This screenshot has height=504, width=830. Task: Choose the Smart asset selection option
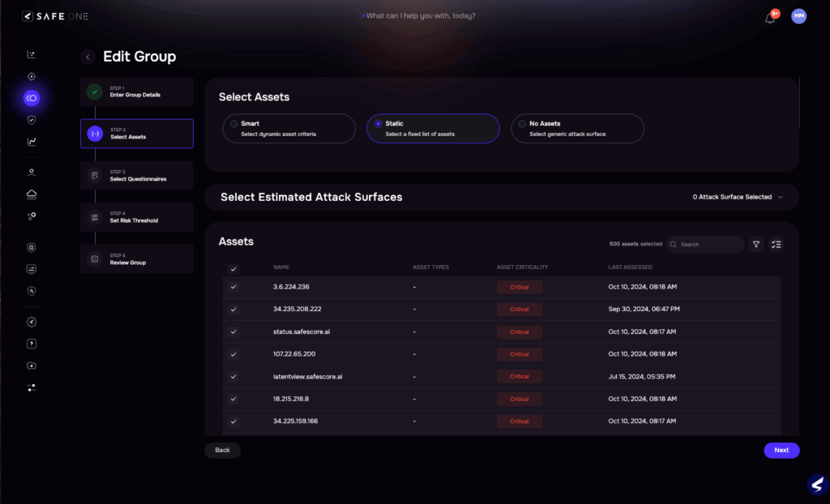289,128
